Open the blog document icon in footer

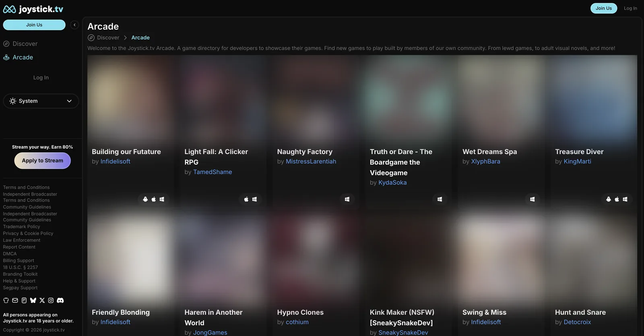[x=24, y=301]
